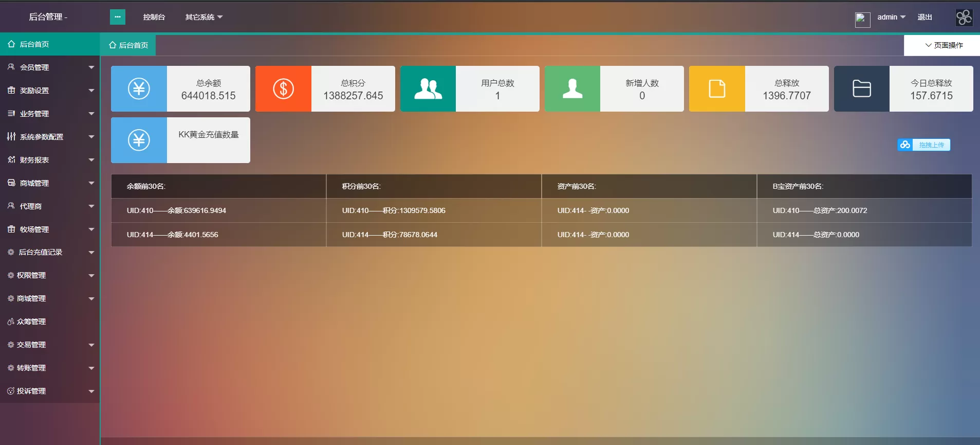Click the yen icon on KK黄金充值数量 card
Viewport: 980px width, 445px height.
click(x=139, y=140)
